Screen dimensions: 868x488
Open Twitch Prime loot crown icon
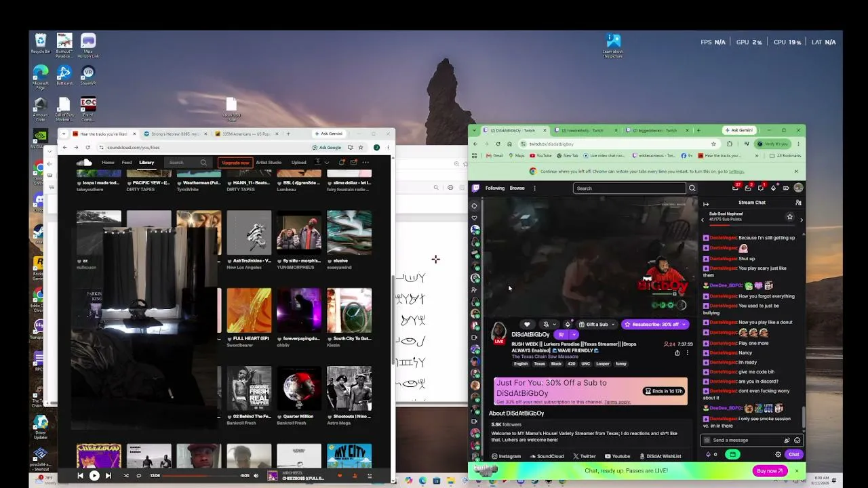click(736, 188)
